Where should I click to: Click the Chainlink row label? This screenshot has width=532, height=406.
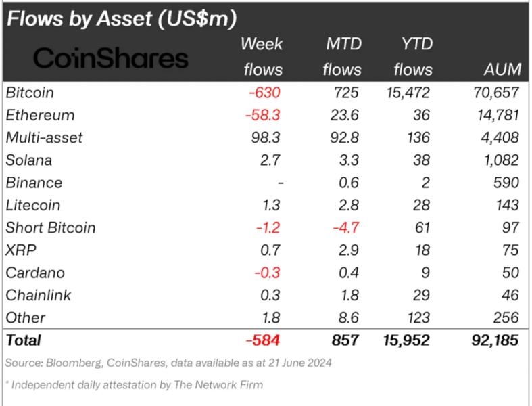tap(38, 295)
